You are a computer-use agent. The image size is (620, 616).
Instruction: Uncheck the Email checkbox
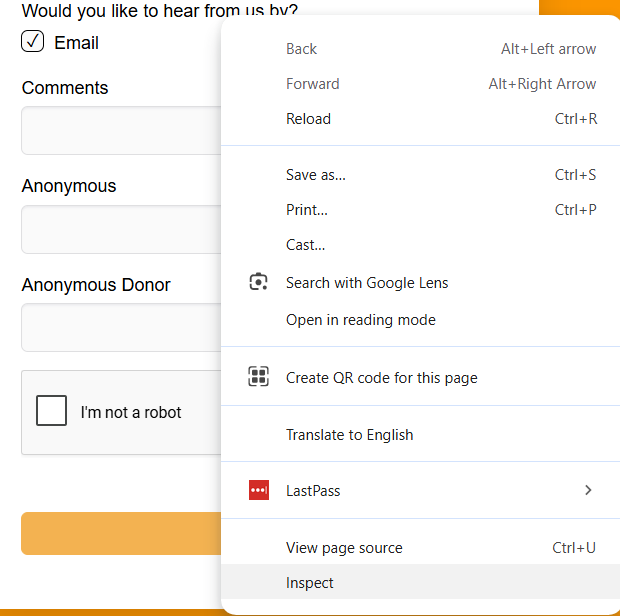pyautogui.click(x=33, y=42)
